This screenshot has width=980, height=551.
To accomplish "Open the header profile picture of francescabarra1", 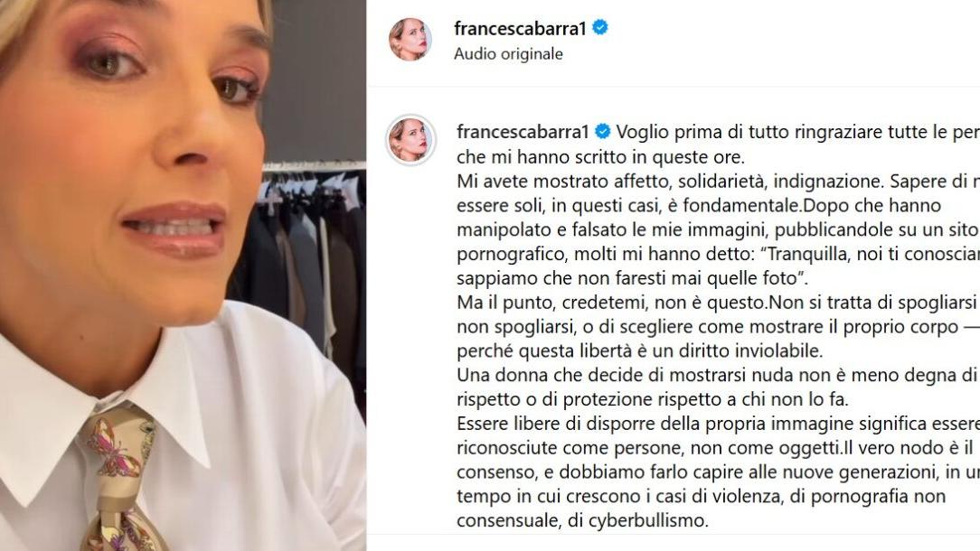I will pyautogui.click(x=410, y=39).
